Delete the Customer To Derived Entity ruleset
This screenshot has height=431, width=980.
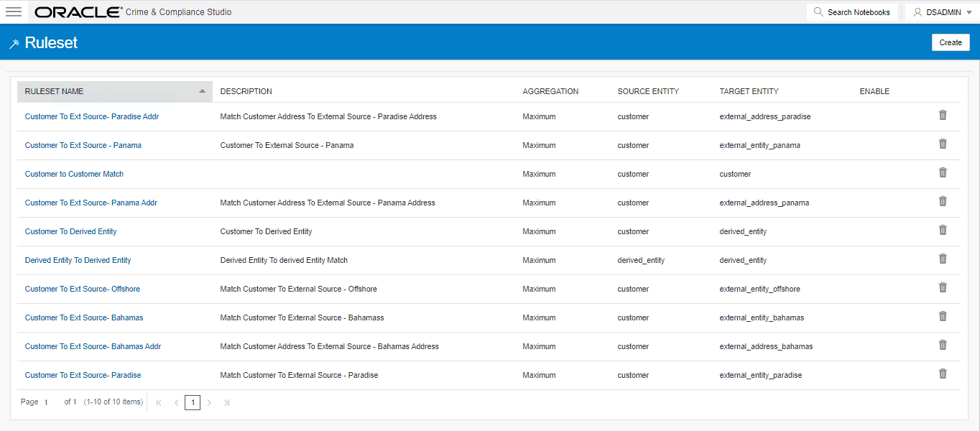click(943, 230)
